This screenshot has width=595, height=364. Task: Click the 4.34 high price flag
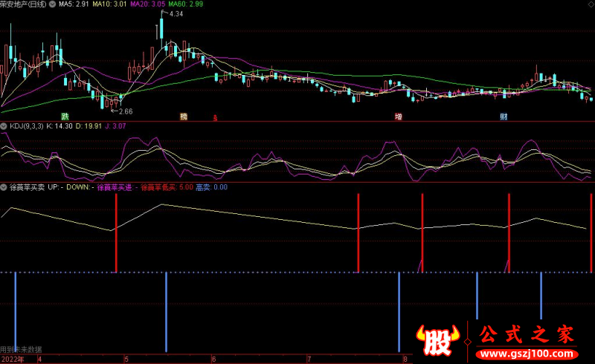tap(173, 13)
